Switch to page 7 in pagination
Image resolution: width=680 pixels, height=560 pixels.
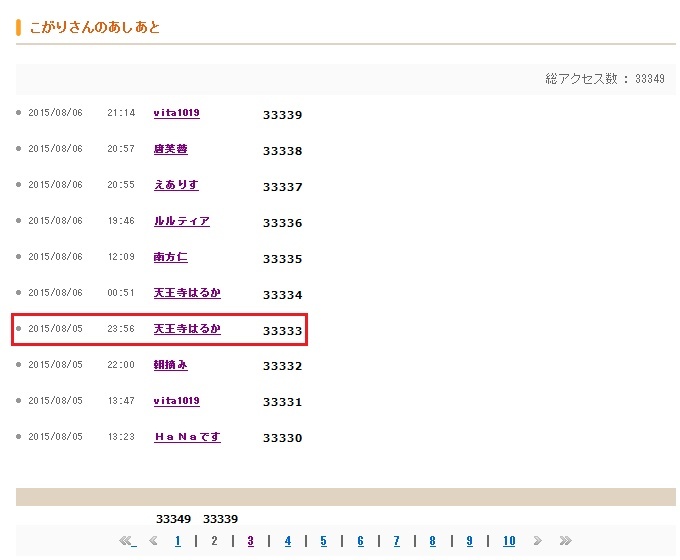[396, 541]
